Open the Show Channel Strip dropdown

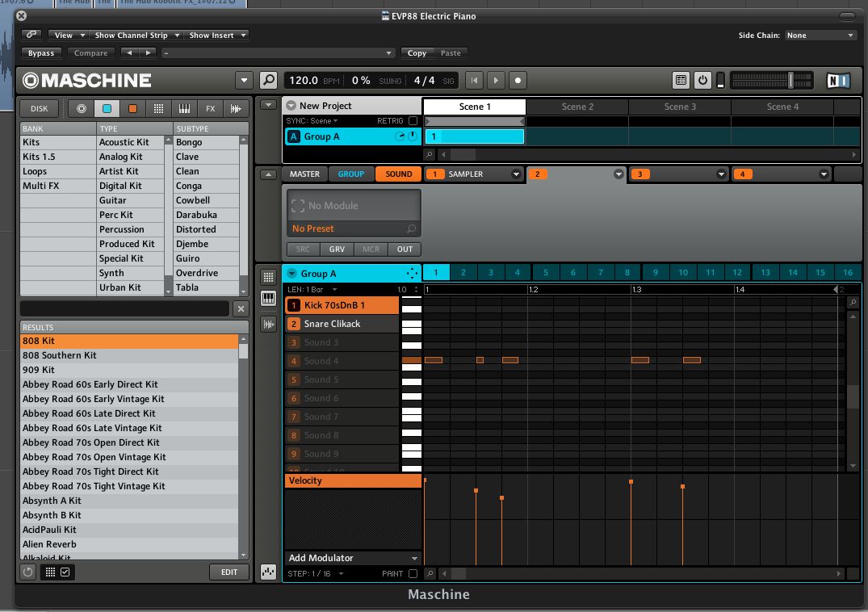pos(136,36)
